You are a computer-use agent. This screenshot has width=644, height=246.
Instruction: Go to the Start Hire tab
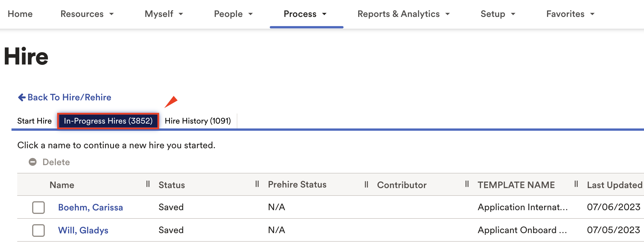[x=34, y=121]
